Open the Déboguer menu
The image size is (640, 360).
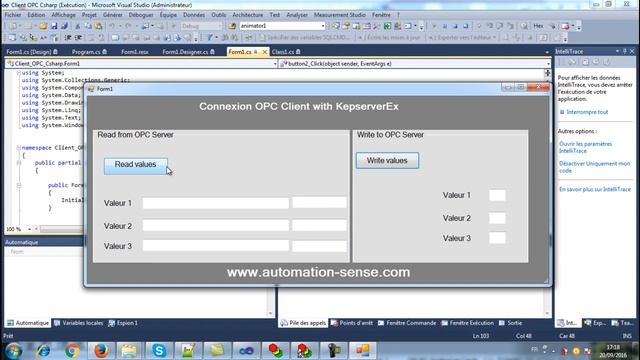click(141, 15)
